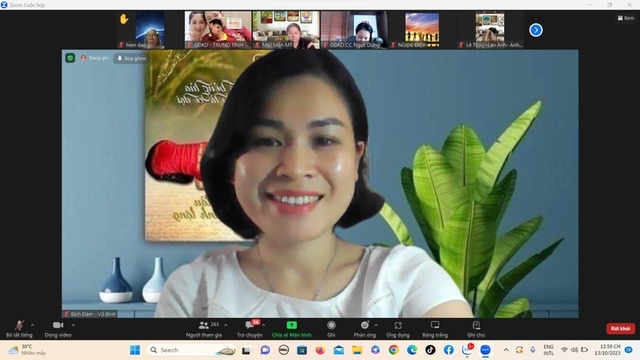This screenshot has width=640, height=360.
Task: Click Chia sẻ Màn hình share screen
Action: (291, 329)
